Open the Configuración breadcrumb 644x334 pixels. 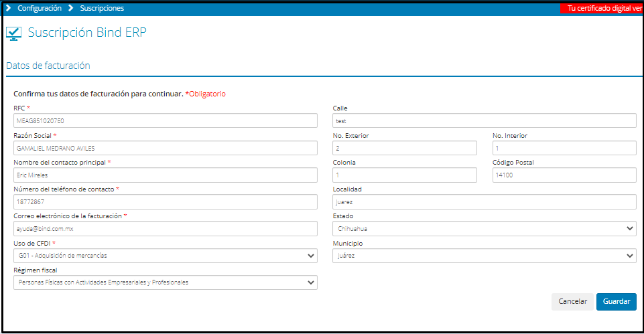pos(40,8)
